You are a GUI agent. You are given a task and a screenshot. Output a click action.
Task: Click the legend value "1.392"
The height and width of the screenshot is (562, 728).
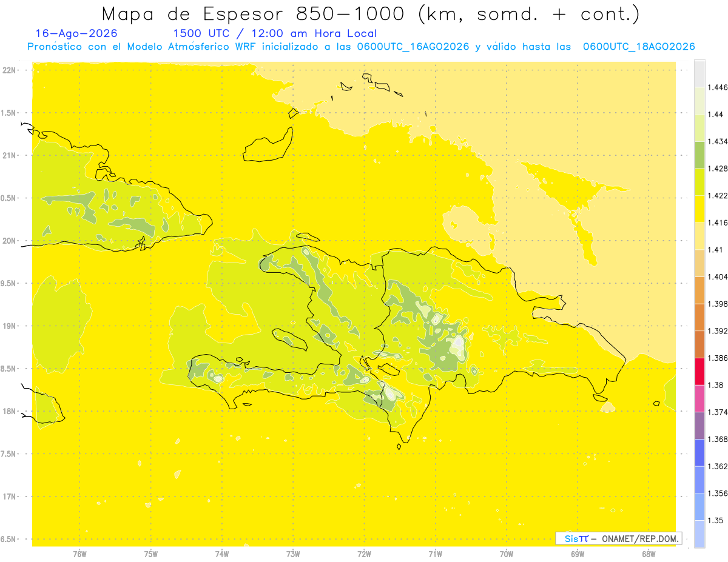pyautogui.click(x=718, y=331)
